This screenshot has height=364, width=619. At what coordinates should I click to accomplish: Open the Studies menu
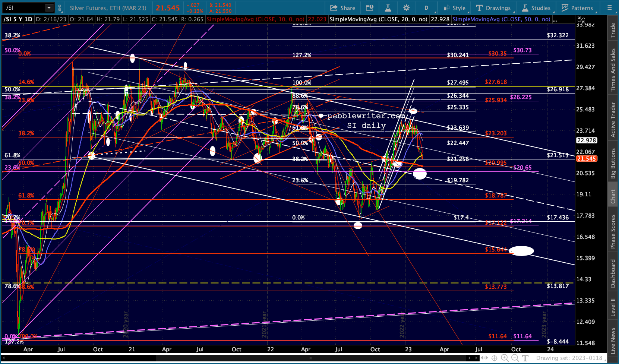click(536, 8)
